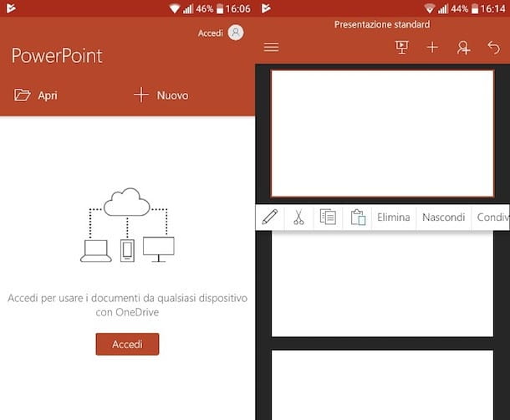Paste slide using clipboard icon

coord(358,218)
